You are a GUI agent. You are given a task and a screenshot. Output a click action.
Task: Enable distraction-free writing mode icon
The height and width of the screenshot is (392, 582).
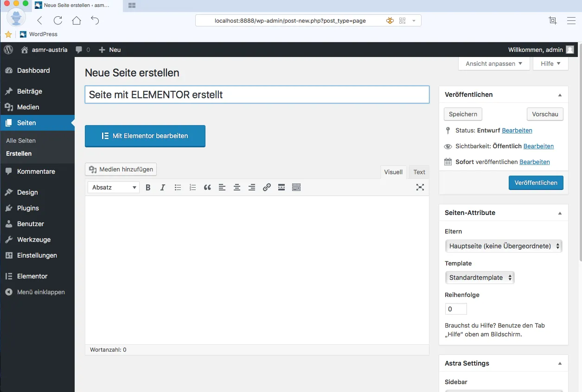click(420, 187)
